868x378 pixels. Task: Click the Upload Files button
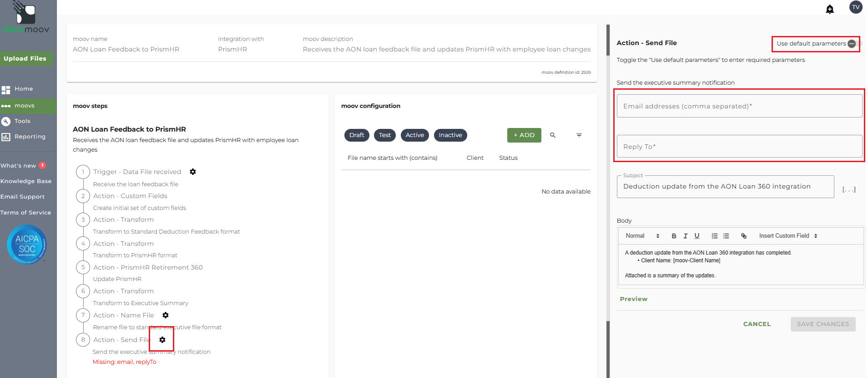(26, 59)
